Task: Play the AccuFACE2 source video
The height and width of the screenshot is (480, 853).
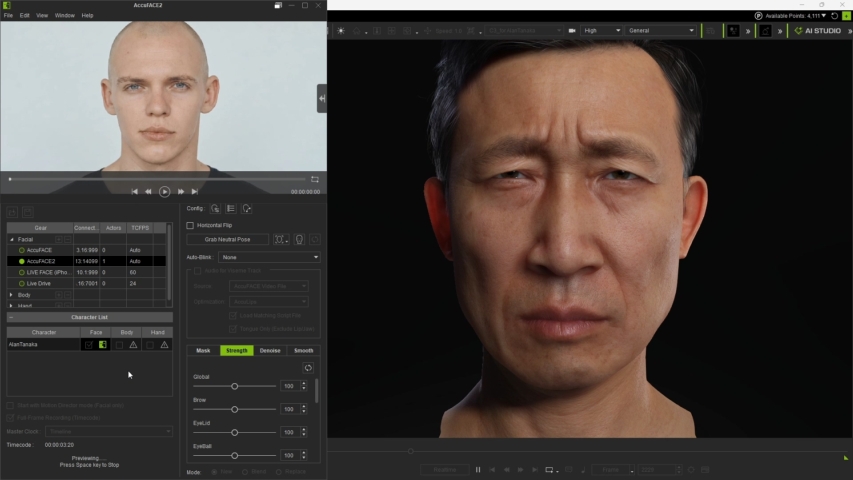Action: [x=164, y=192]
